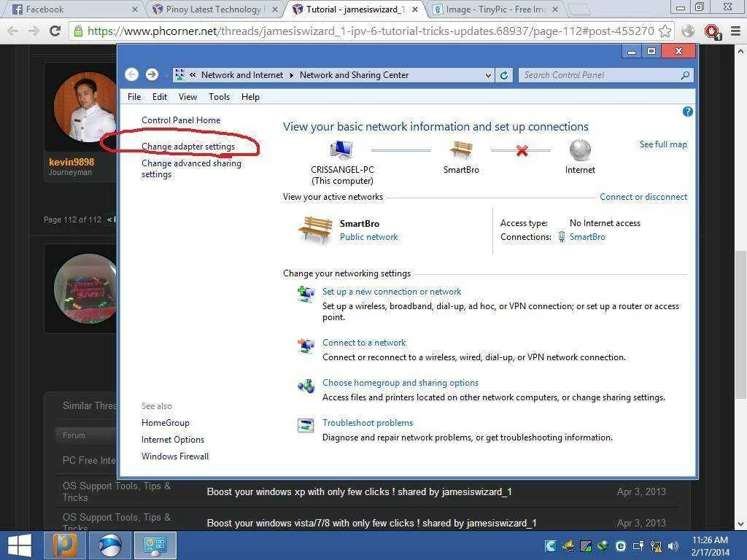
Task: Click the browser page vertical scrollbar
Action: pyautogui.click(x=740, y=324)
